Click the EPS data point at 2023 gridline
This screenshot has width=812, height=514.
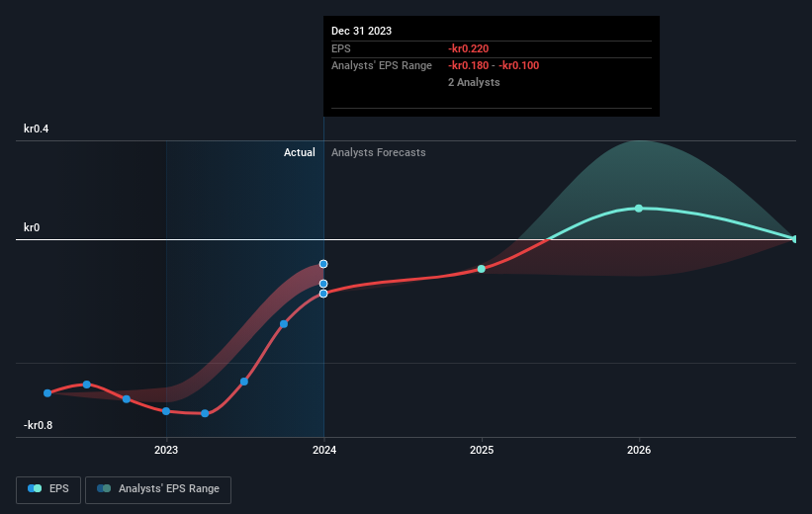166,411
